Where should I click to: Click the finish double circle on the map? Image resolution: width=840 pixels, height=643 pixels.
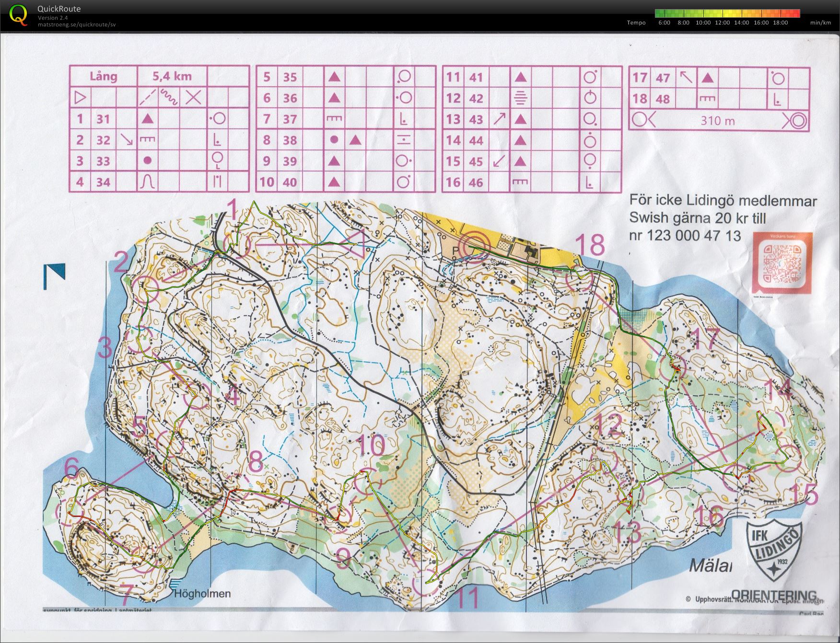(474, 246)
